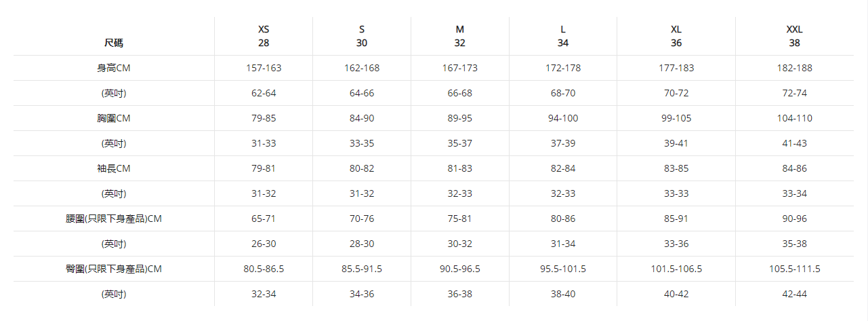Select the S 30 size column header
The image size is (868, 321).
click(362, 36)
